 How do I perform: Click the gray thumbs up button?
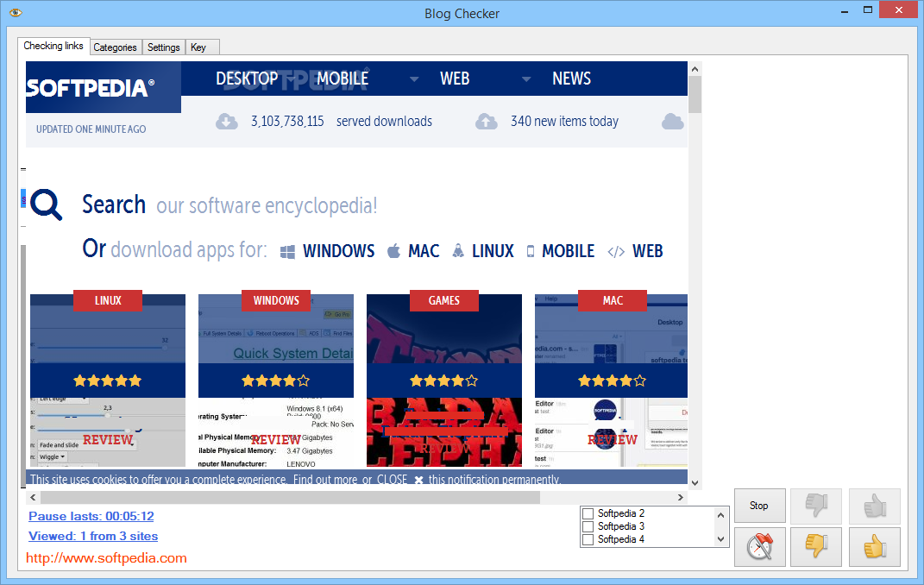875,506
